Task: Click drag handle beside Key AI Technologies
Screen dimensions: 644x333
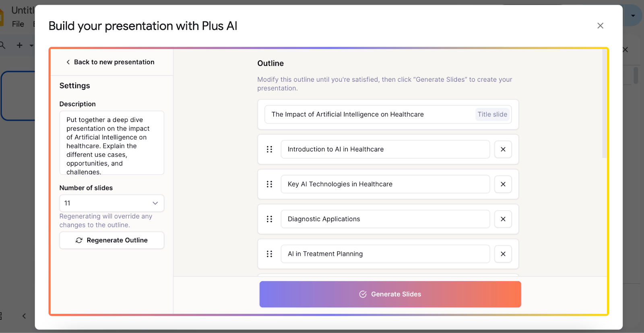Action: [x=269, y=184]
